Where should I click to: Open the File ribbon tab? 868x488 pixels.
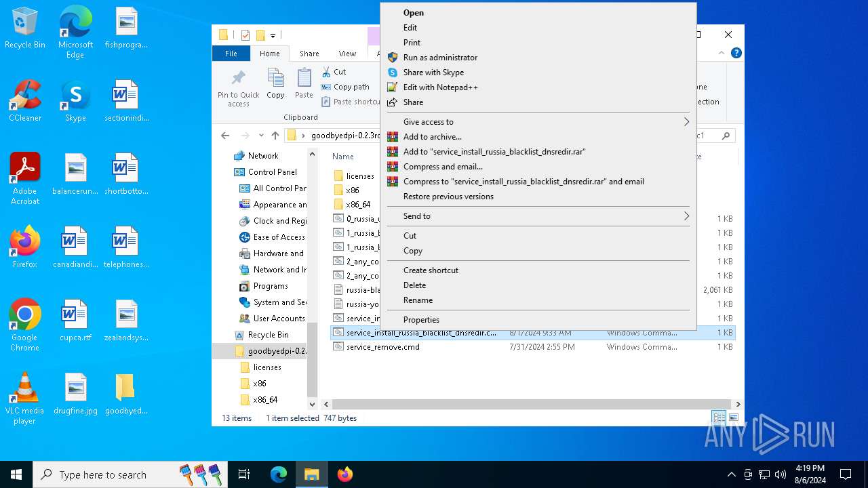pos(231,54)
